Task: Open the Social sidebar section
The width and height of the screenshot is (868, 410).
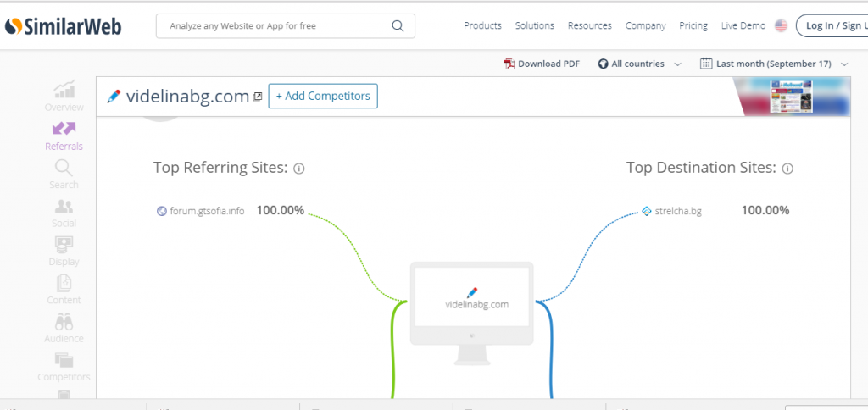Action: coord(64,213)
